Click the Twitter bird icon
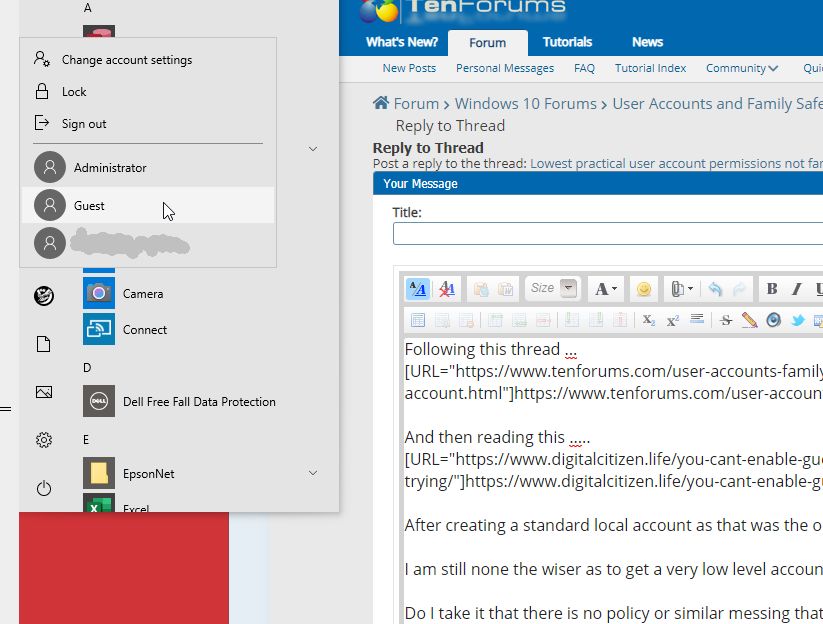The height and width of the screenshot is (624, 823). pos(798,320)
